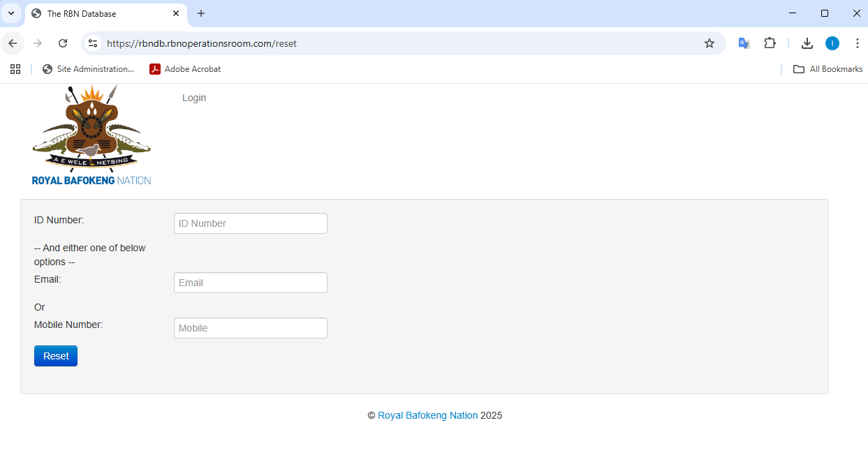Click the browser back arrow
This screenshot has width=868, height=462.
point(13,43)
